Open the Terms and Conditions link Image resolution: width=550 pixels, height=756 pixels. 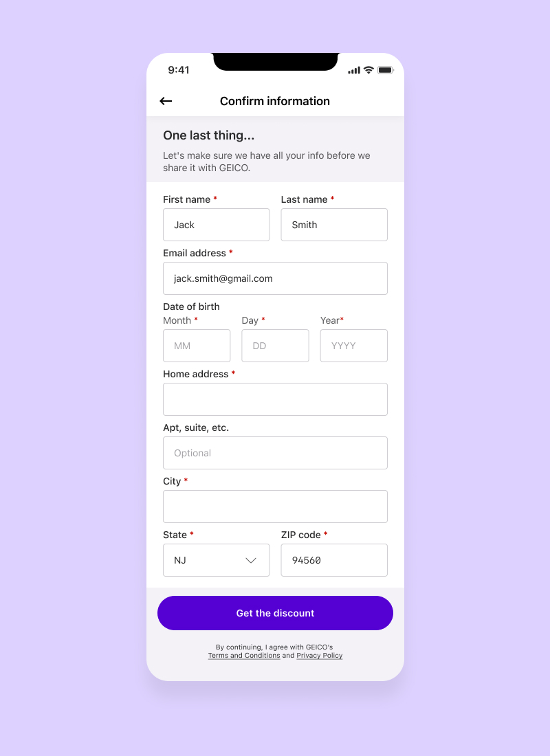coord(244,656)
